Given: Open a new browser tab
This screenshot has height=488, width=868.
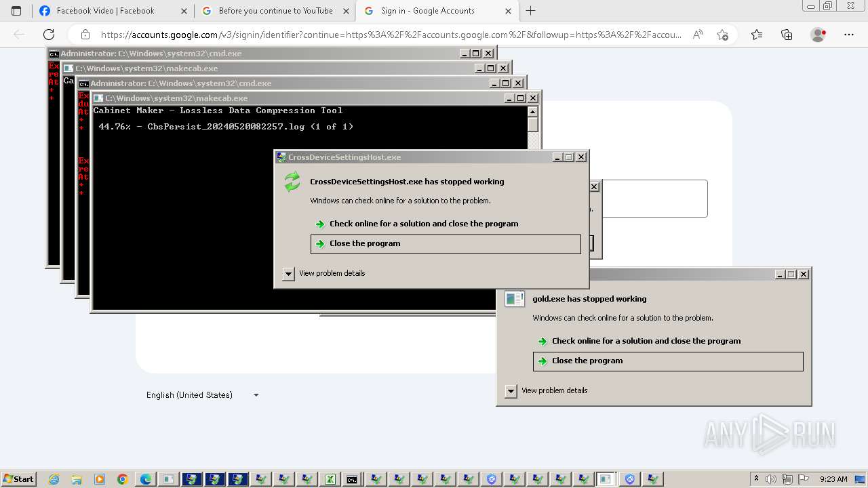Looking at the screenshot, I should tap(530, 11).
